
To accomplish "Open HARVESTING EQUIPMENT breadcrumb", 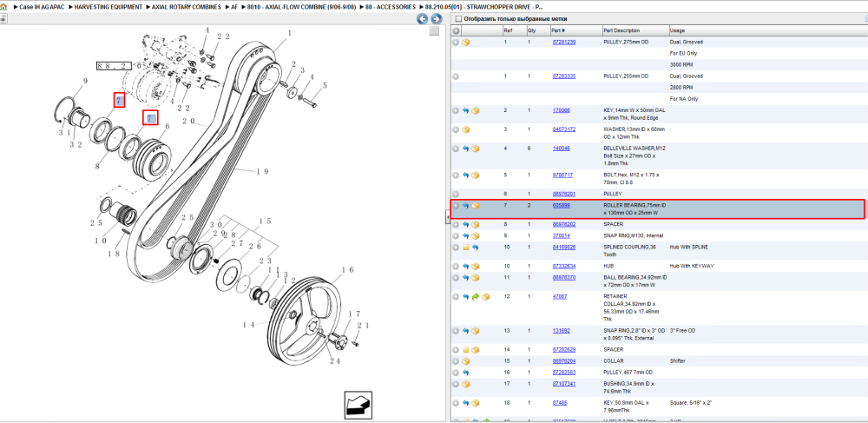I will [x=108, y=7].
